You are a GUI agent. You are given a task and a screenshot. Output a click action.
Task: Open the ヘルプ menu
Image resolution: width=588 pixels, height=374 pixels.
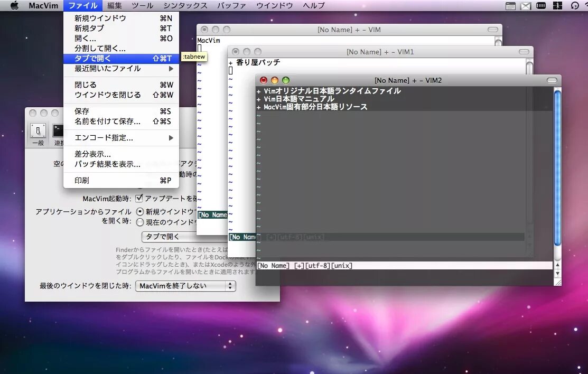(x=313, y=6)
